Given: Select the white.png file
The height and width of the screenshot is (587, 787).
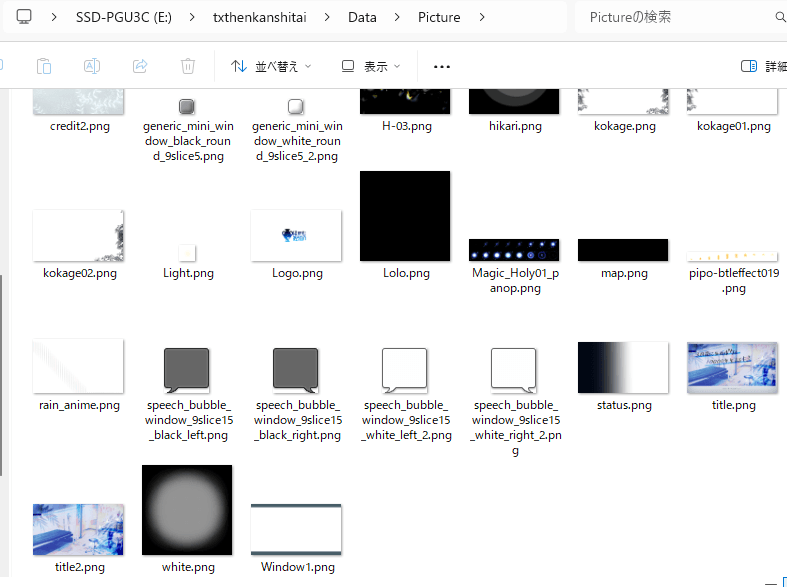Looking at the screenshot, I should 187,510.
